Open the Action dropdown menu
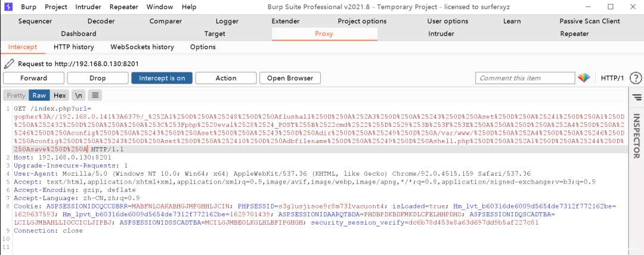 226,78
